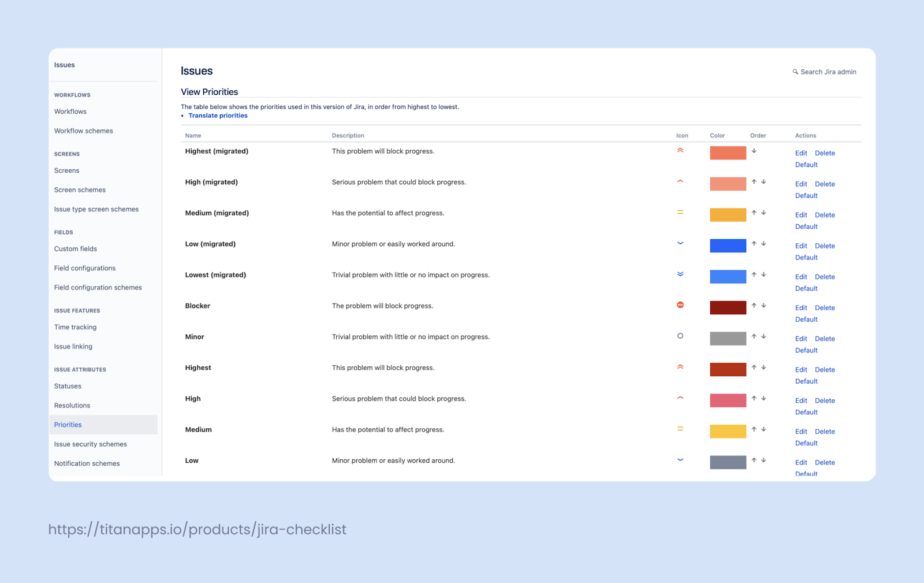Move the High priority up with its arrow
Viewport: 924px width, 583px height.
pos(754,398)
